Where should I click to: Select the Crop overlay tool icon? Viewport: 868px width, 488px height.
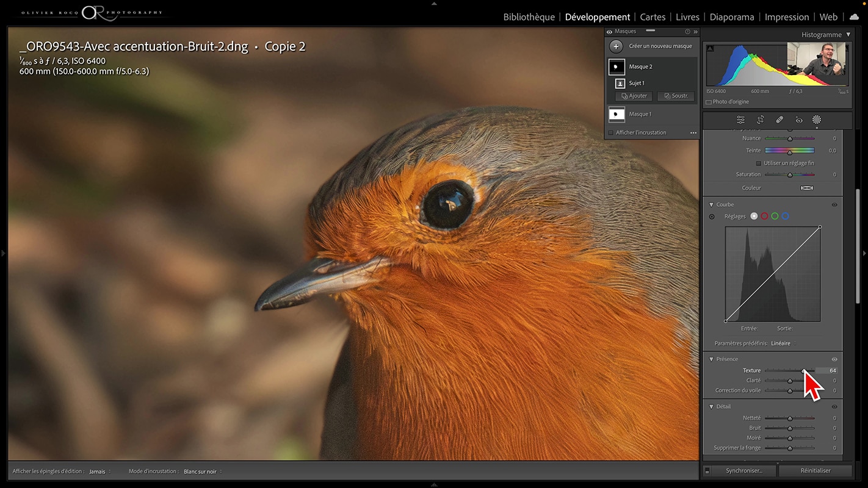click(x=760, y=120)
